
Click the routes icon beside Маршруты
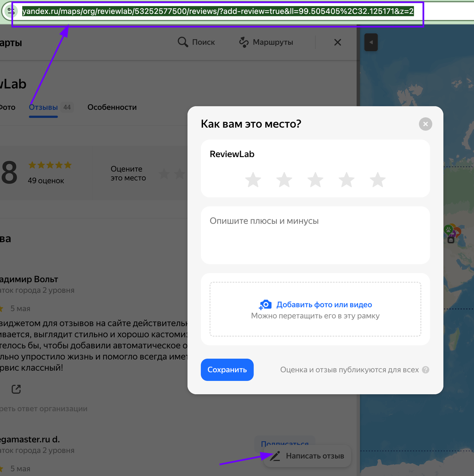[x=244, y=42]
